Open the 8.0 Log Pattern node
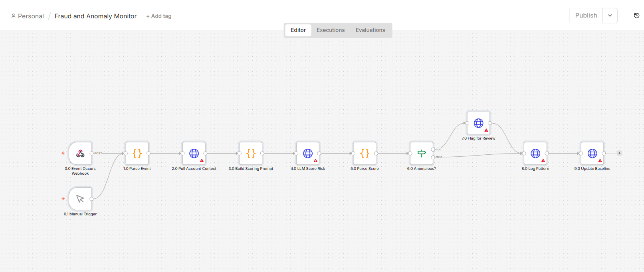The image size is (644, 272). click(x=535, y=153)
